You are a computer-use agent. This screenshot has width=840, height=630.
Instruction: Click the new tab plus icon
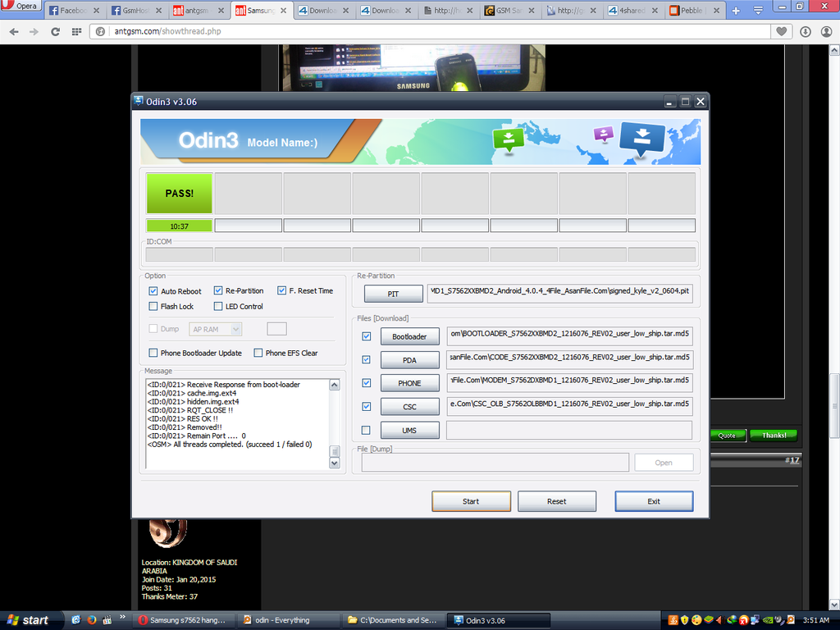(735, 11)
